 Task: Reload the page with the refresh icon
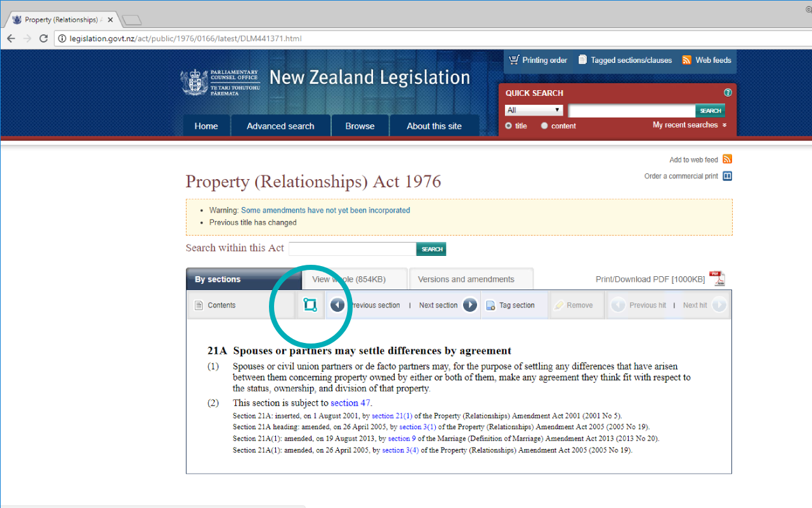(x=44, y=39)
